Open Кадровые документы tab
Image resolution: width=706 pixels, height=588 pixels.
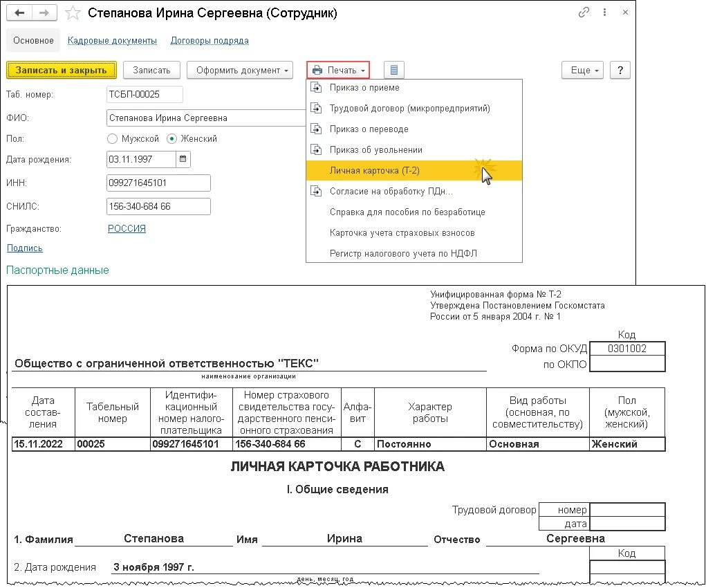click(x=112, y=41)
